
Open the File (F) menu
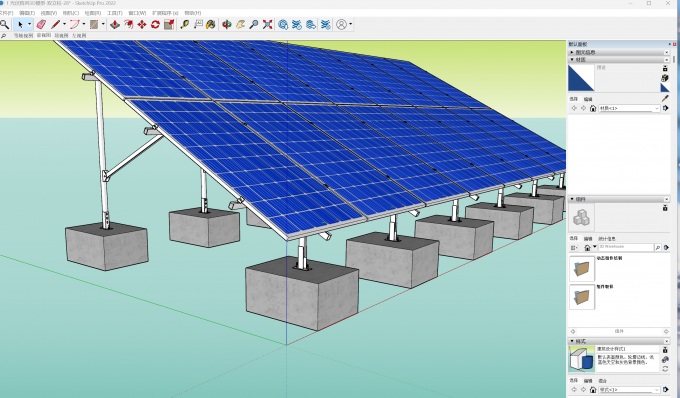click(x=6, y=13)
